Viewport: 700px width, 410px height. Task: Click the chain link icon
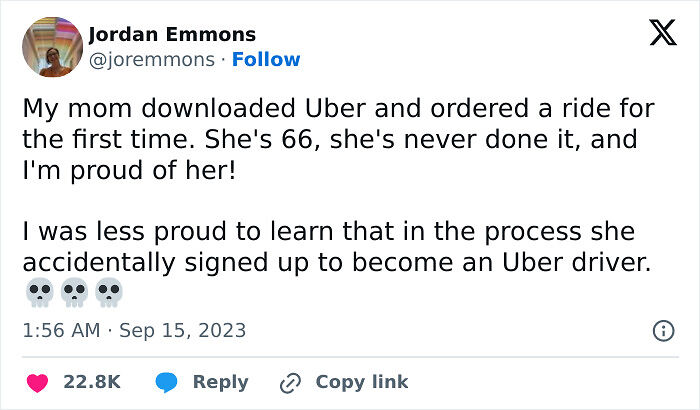(x=291, y=382)
